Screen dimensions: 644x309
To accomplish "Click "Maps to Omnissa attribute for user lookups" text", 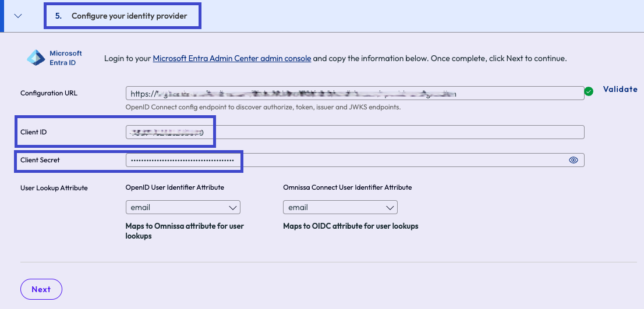I will click(x=185, y=231).
